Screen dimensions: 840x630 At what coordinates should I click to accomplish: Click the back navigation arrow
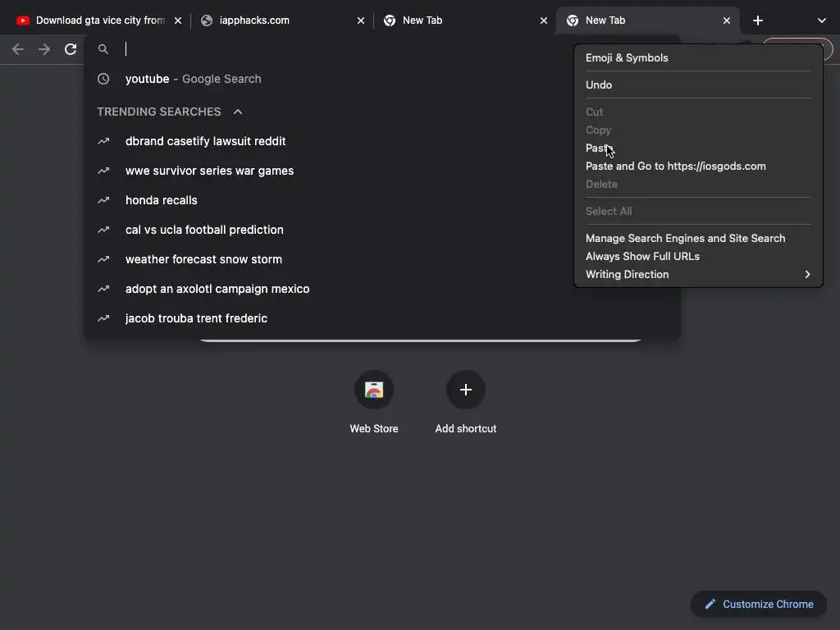(x=18, y=49)
